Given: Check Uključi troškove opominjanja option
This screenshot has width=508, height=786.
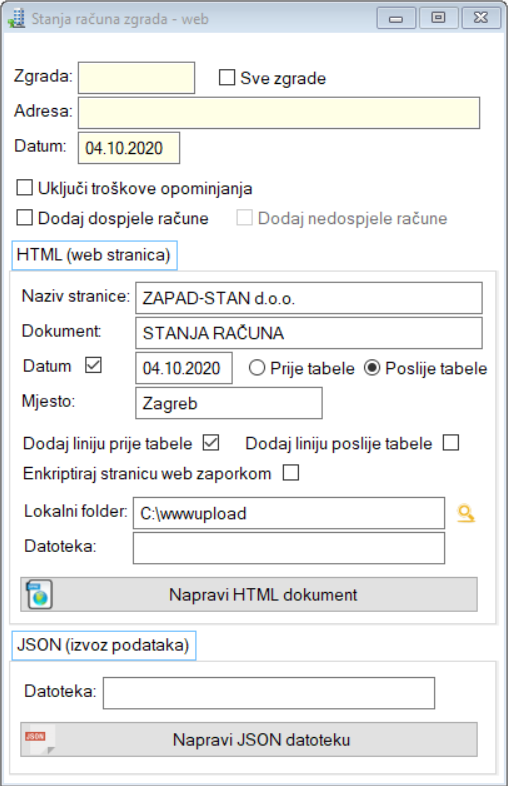Looking at the screenshot, I should tap(25, 188).
